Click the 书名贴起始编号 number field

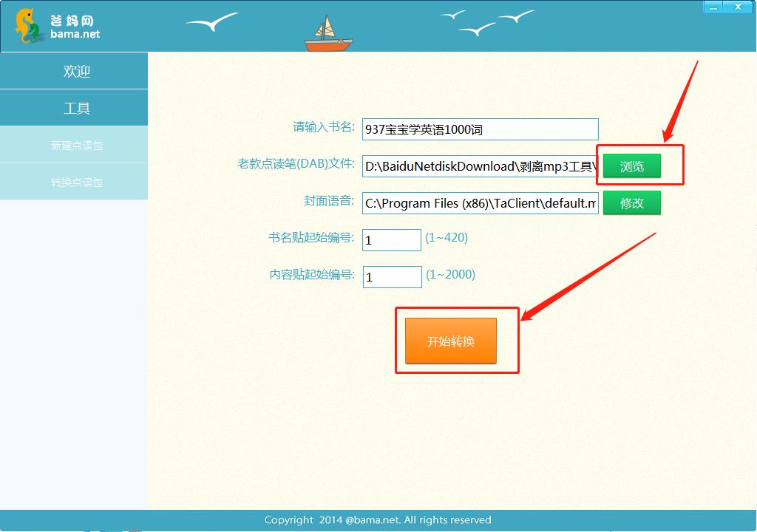coord(391,239)
